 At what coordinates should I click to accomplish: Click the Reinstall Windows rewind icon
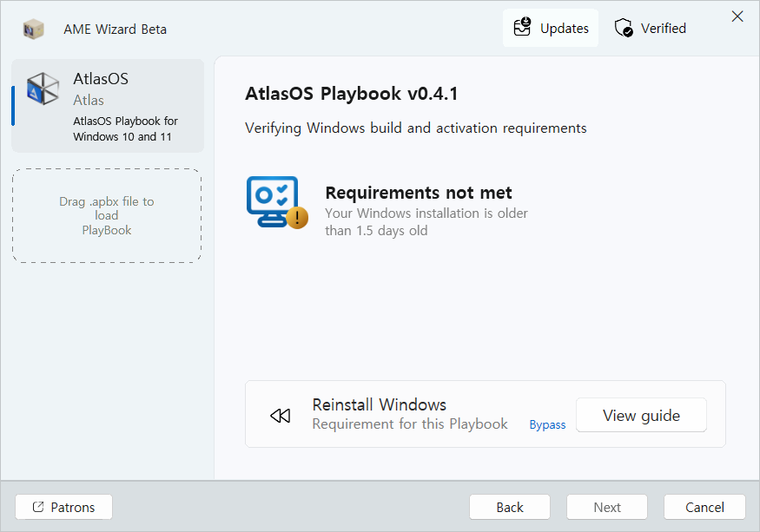point(281,416)
